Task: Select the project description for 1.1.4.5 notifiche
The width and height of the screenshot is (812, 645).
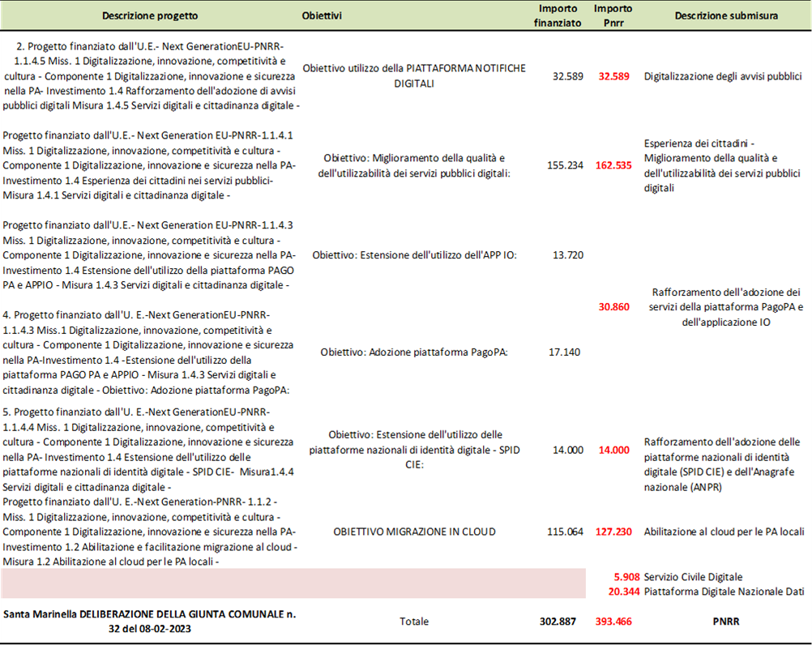Action: click(x=151, y=76)
